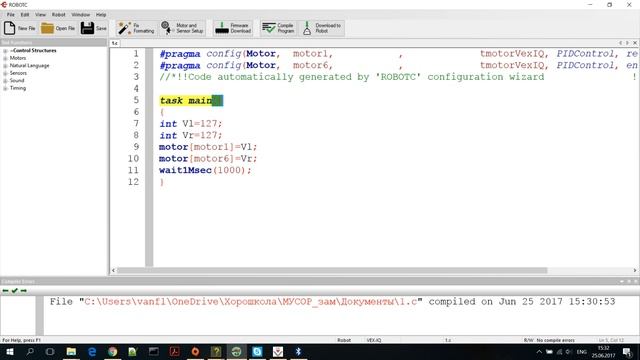Select Natural Language in functions tree
Image resolution: width=640 pixels, height=360 pixels.
click(x=29, y=66)
